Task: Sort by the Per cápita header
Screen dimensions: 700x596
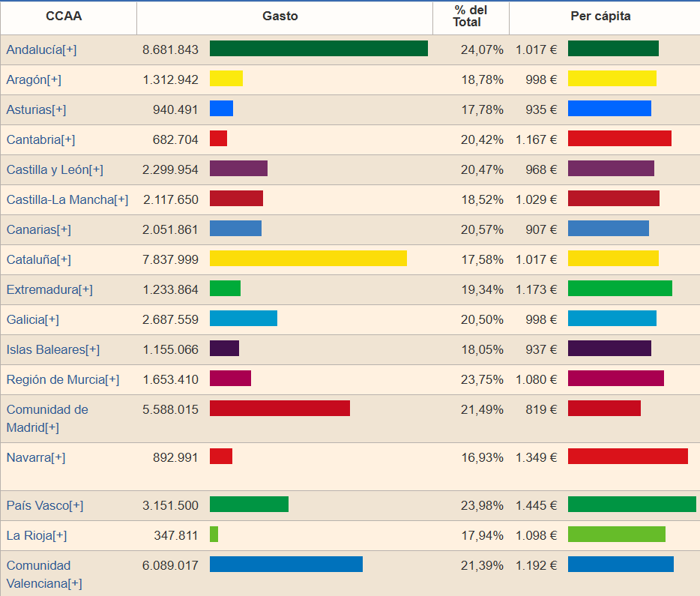Action: point(600,16)
